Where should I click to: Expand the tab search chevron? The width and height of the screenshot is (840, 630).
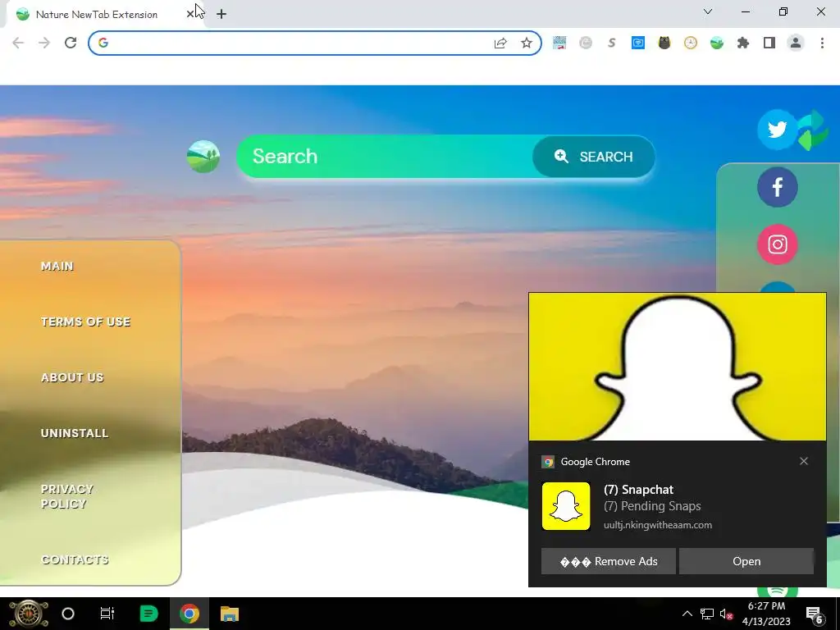point(708,11)
